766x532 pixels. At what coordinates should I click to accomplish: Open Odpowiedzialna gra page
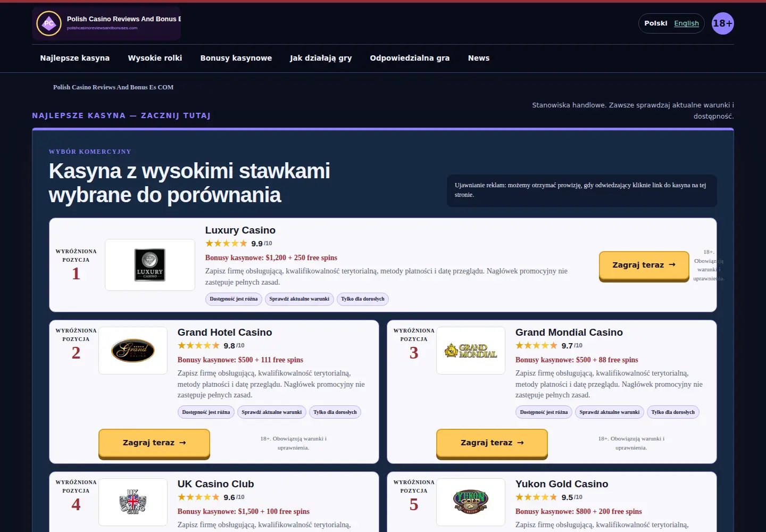[410, 58]
